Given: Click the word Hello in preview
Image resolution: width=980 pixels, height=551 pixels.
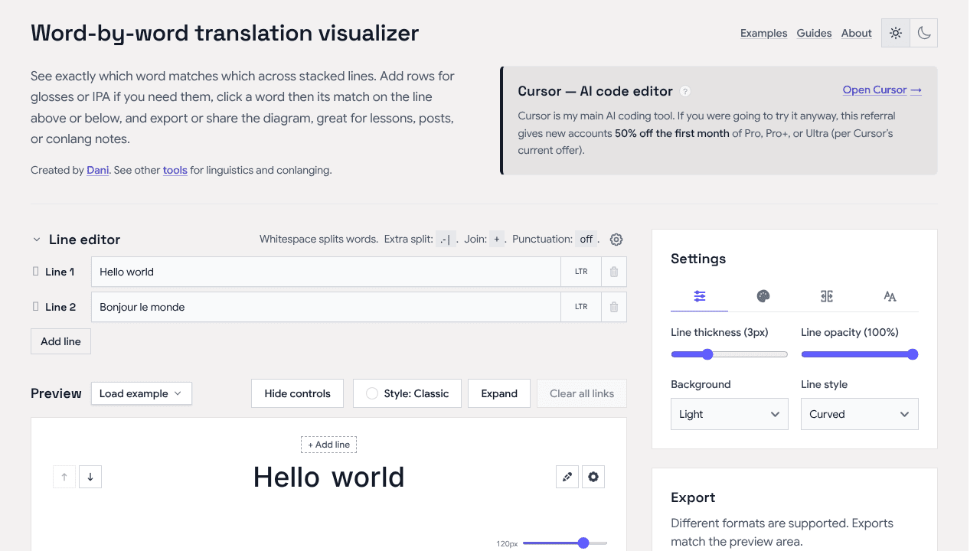Looking at the screenshot, I should pos(286,477).
